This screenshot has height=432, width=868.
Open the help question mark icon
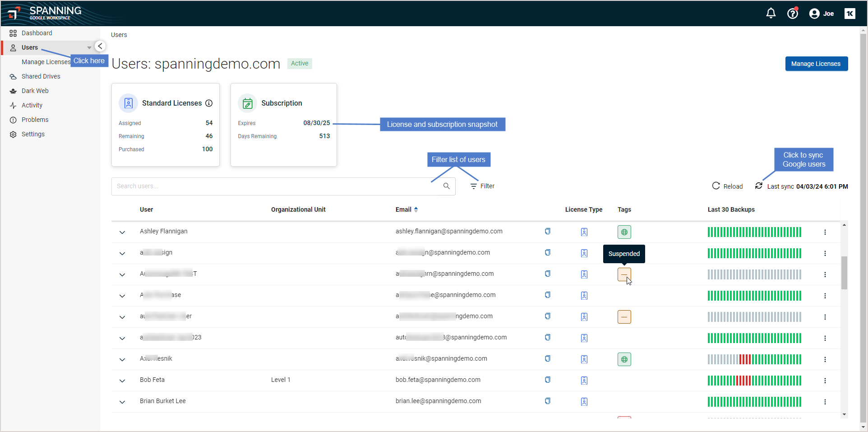tap(792, 14)
